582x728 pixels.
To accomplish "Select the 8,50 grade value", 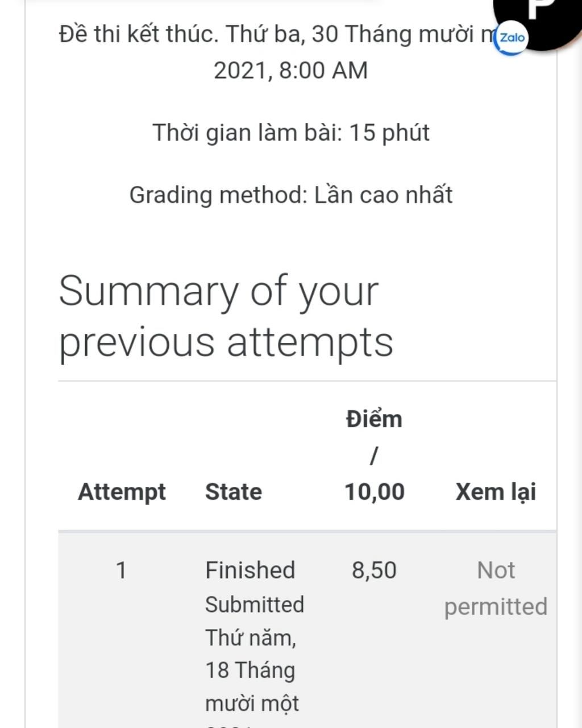I will click(374, 570).
